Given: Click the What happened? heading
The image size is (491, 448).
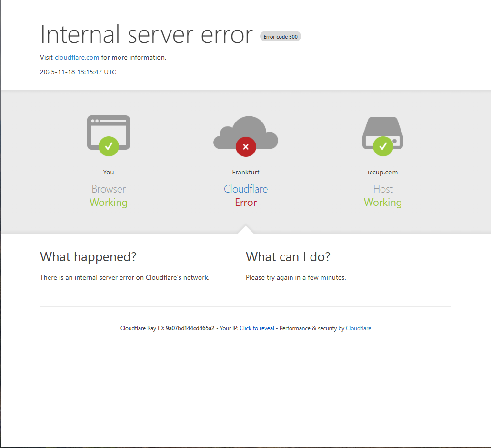Looking at the screenshot, I should [88, 257].
